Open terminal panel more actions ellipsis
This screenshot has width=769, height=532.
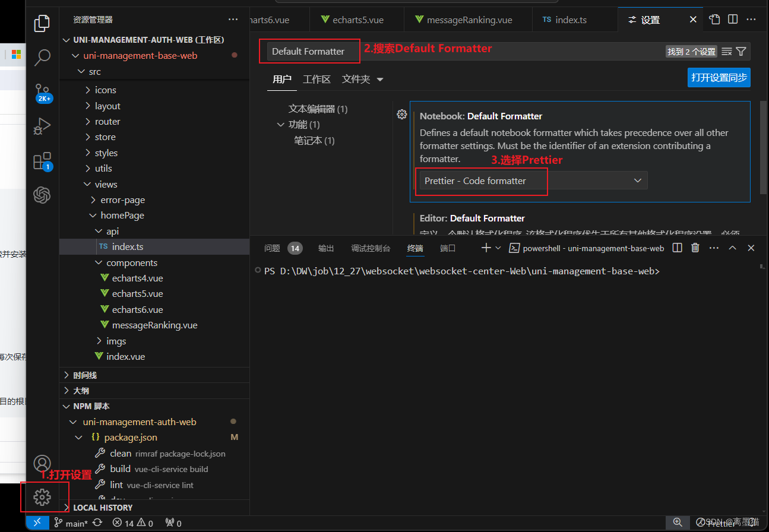pyautogui.click(x=714, y=248)
